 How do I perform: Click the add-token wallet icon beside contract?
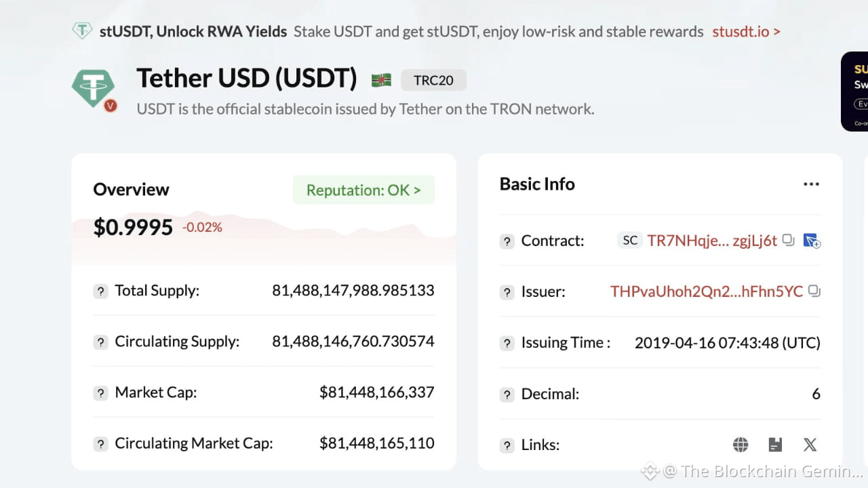(811, 241)
